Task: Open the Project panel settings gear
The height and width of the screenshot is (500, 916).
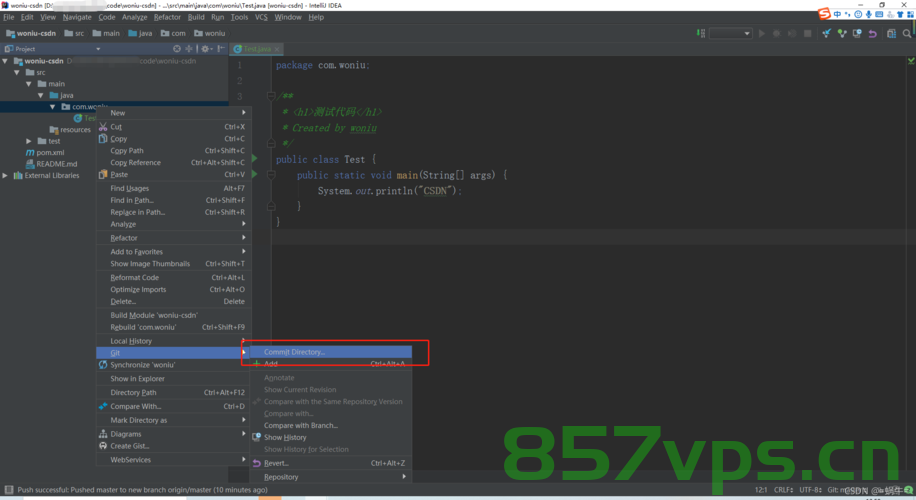Action: tap(206, 48)
